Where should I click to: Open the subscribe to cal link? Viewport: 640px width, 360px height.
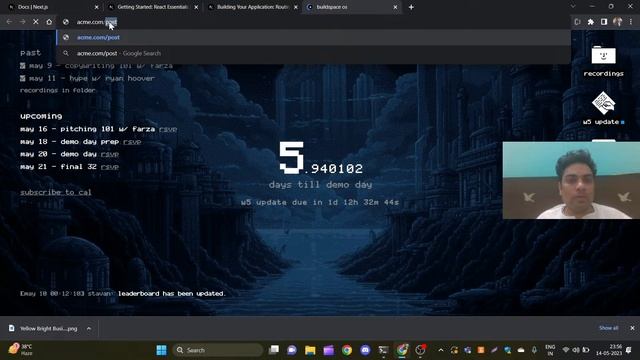tap(56, 192)
